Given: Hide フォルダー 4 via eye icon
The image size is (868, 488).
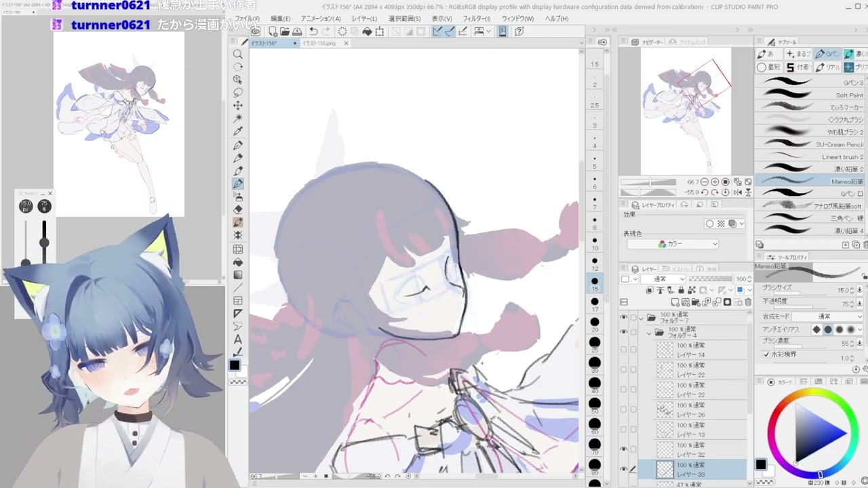Looking at the screenshot, I should tap(624, 331).
